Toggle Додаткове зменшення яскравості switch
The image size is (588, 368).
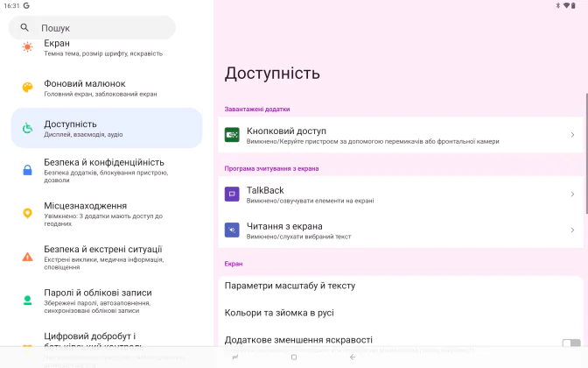coord(571,343)
